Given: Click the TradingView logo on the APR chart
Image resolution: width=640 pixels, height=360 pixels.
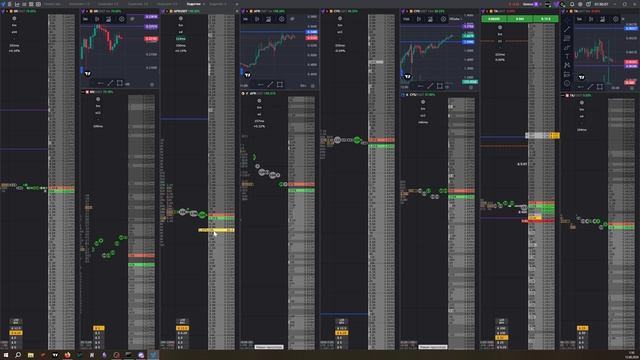Looking at the screenshot, I should (247, 75).
